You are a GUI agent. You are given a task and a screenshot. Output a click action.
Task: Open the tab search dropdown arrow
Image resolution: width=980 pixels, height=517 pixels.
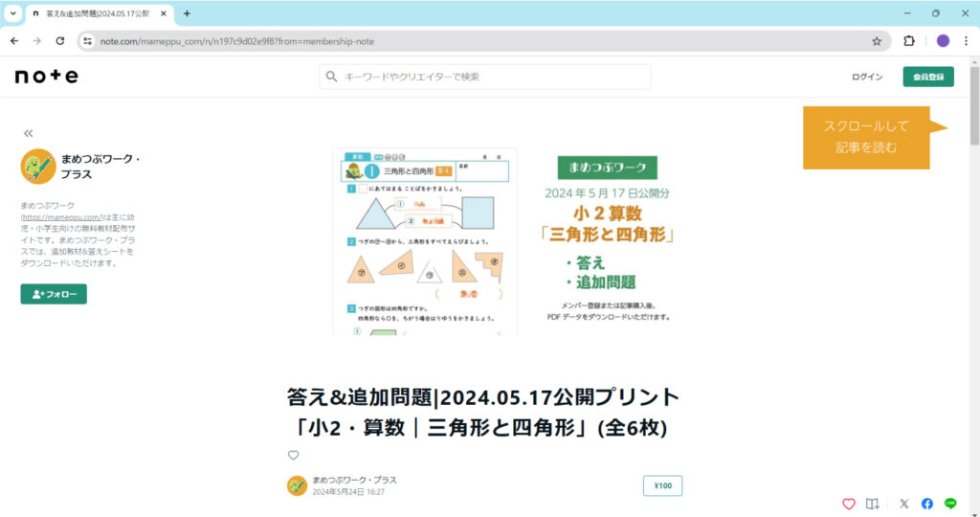(x=12, y=13)
